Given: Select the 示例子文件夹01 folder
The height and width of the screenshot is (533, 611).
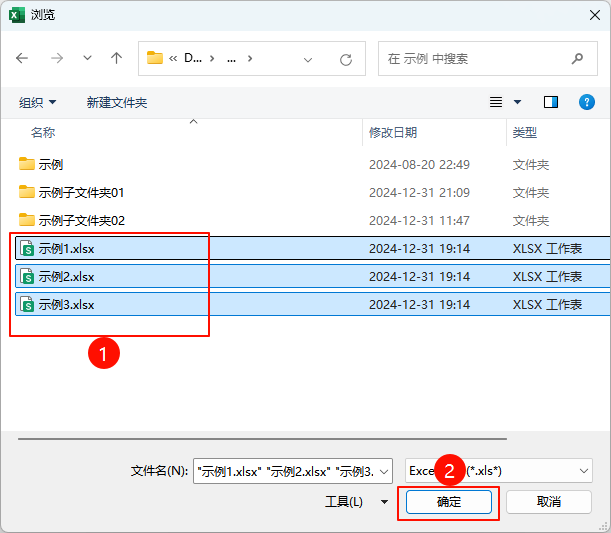Looking at the screenshot, I should point(81,192).
